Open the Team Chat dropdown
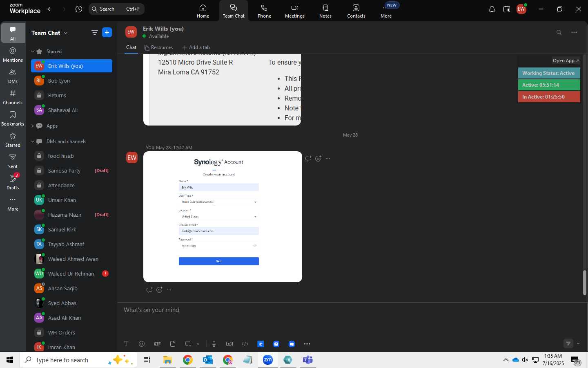Viewport: 588px width, 368px height. [49, 33]
